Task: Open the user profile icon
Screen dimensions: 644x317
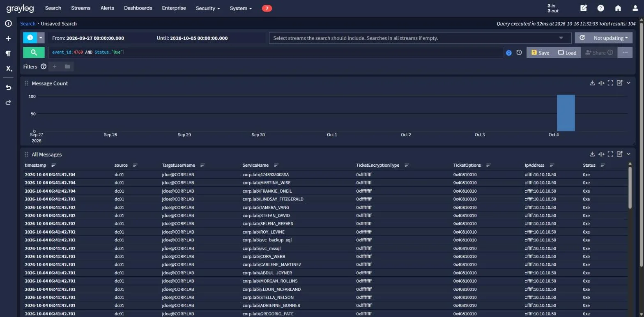Action: click(x=635, y=8)
